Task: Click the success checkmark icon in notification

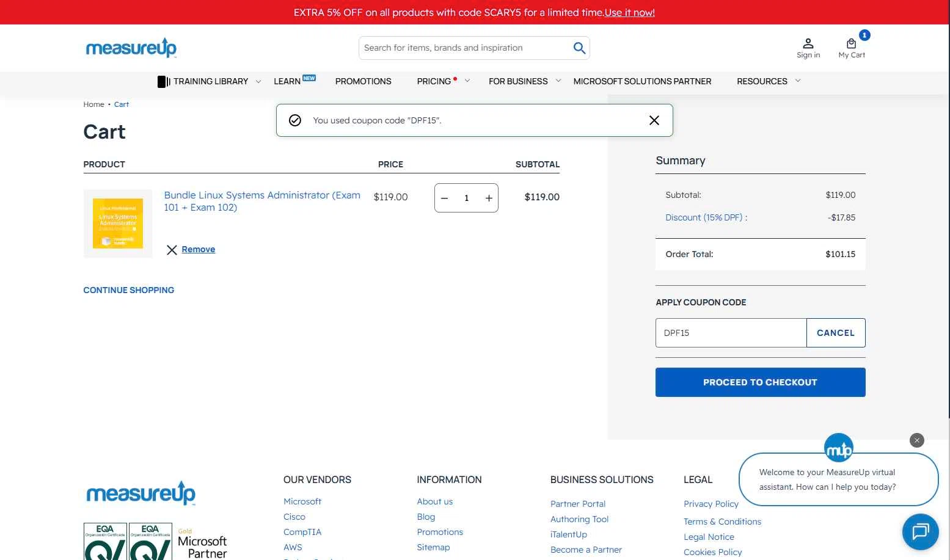Action: (x=295, y=120)
